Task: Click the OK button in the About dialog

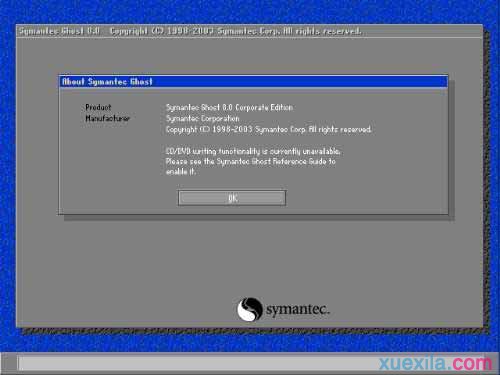Action: click(232, 198)
